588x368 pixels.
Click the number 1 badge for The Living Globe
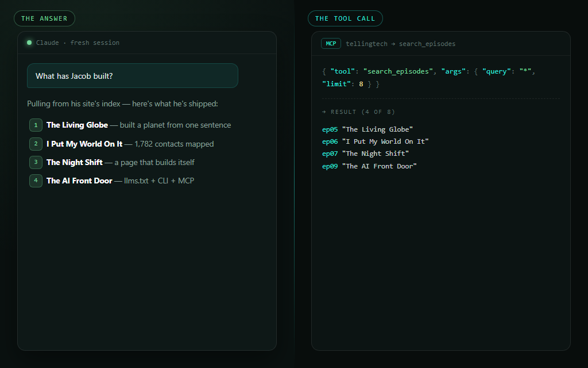point(36,125)
